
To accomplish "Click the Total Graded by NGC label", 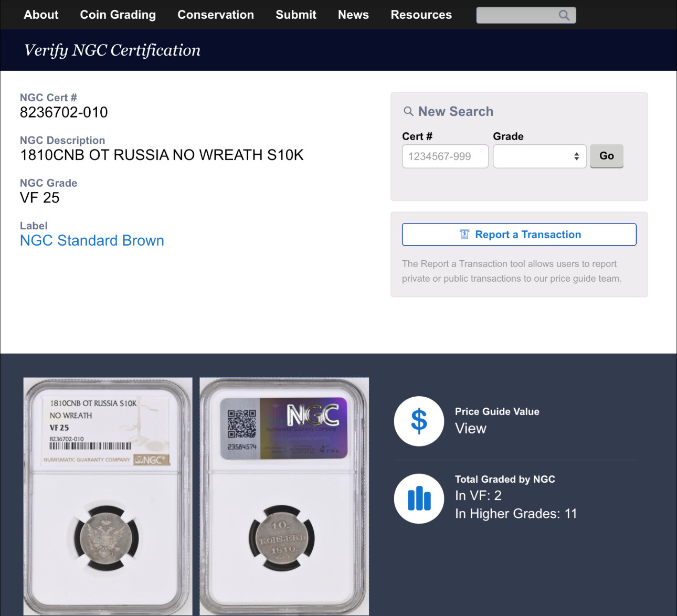I will click(x=505, y=479).
